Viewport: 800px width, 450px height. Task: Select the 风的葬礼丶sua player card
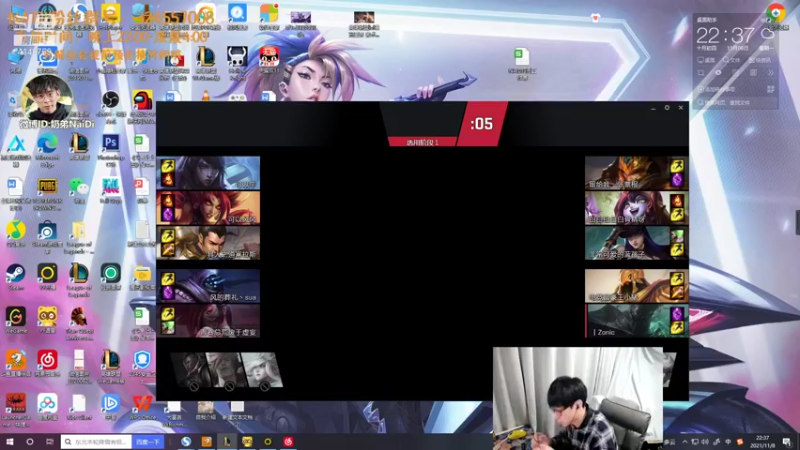click(208, 286)
